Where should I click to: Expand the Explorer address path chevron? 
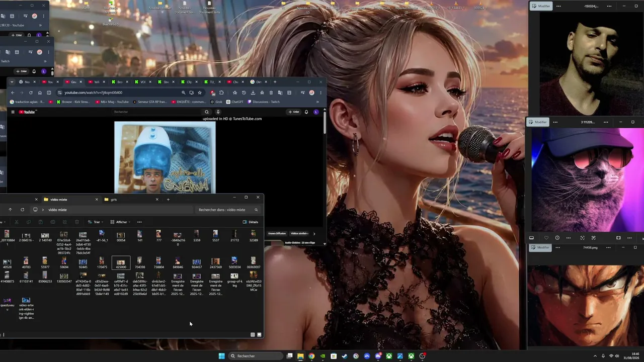(x=43, y=210)
